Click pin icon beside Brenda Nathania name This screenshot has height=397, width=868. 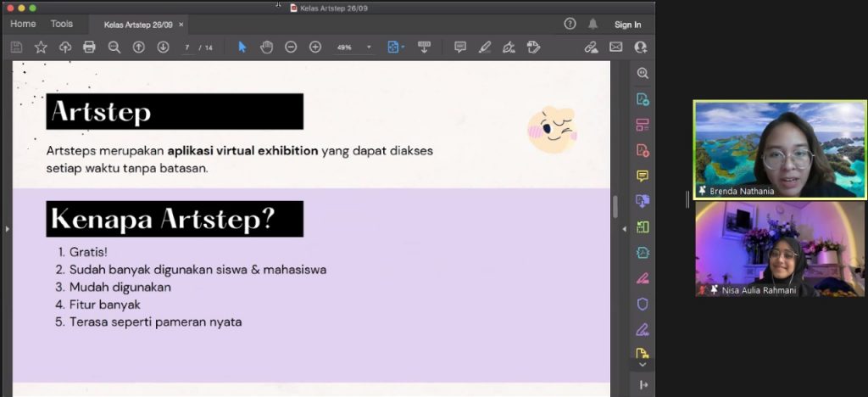pyautogui.click(x=703, y=191)
